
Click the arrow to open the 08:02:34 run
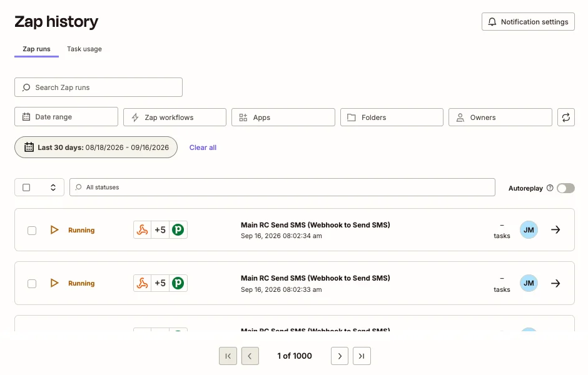[x=555, y=229]
